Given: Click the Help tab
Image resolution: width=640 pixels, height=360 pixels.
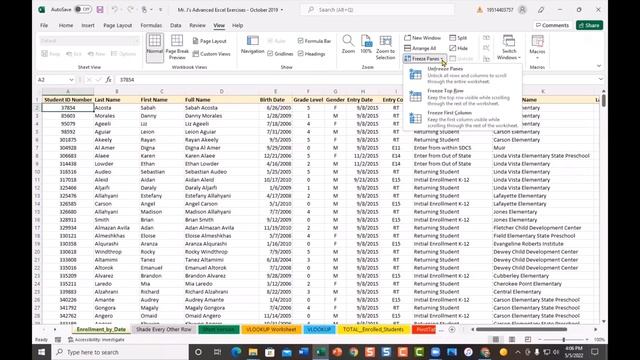Looking at the screenshot, I should click(x=238, y=25).
